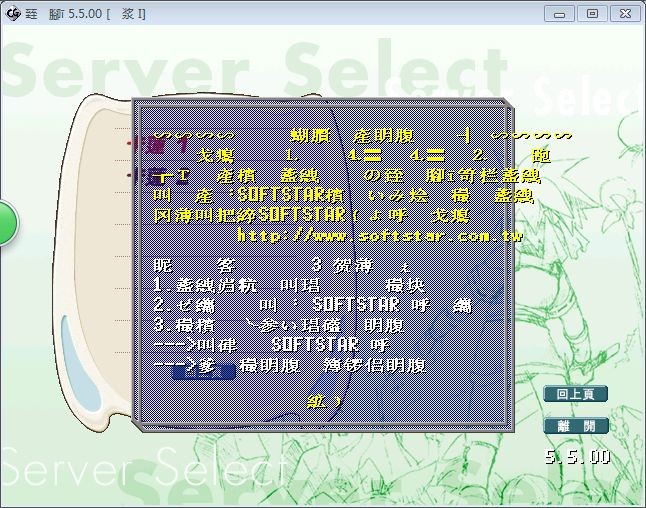This screenshot has height=508, width=646.
Task: Click the 離開 exit button
Action: pos(576,426)
